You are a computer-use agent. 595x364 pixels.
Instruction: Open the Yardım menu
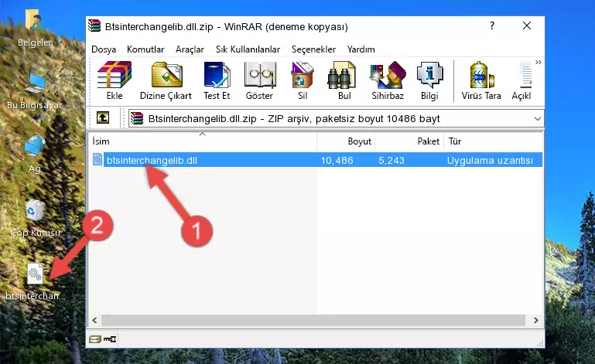(x=361, y=49)
